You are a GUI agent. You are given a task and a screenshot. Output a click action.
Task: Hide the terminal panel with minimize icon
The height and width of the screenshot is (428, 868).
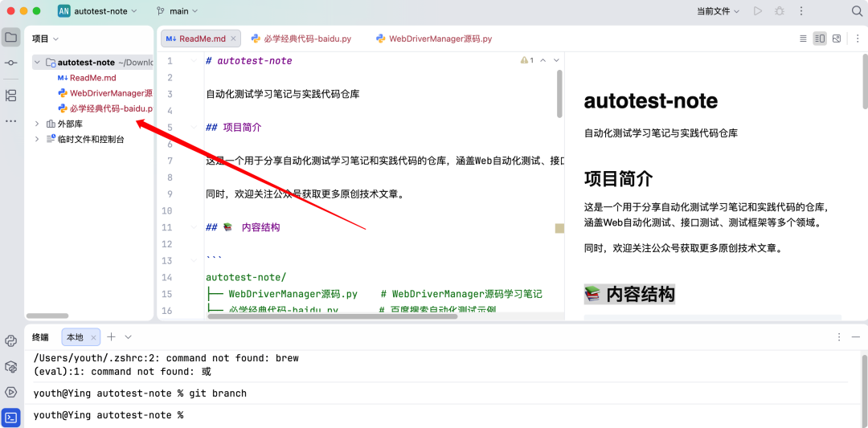click(x=857, y=336)
